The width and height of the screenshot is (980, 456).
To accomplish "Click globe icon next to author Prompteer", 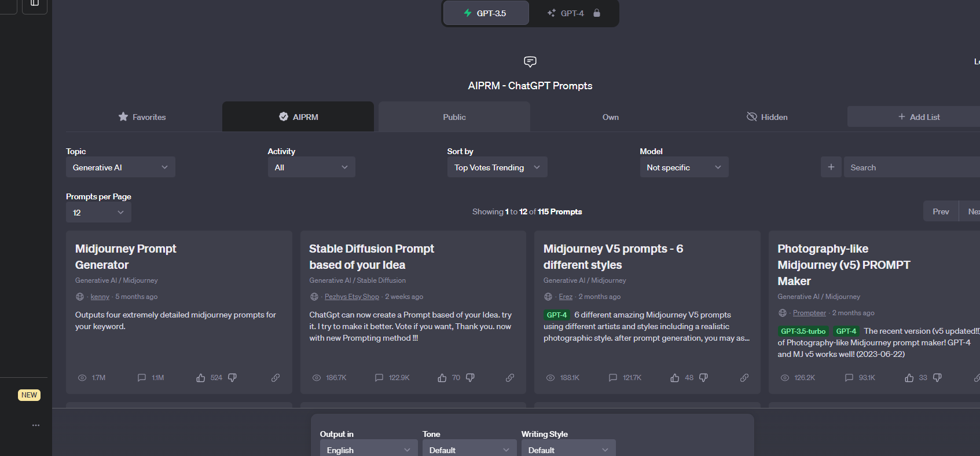I will tap(783, 313).
